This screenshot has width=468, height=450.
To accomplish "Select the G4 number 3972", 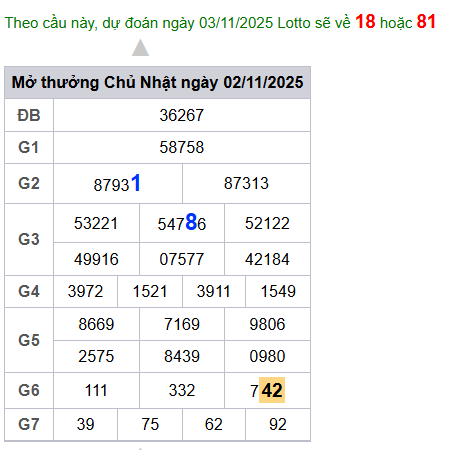I will [x=85, y=291].
